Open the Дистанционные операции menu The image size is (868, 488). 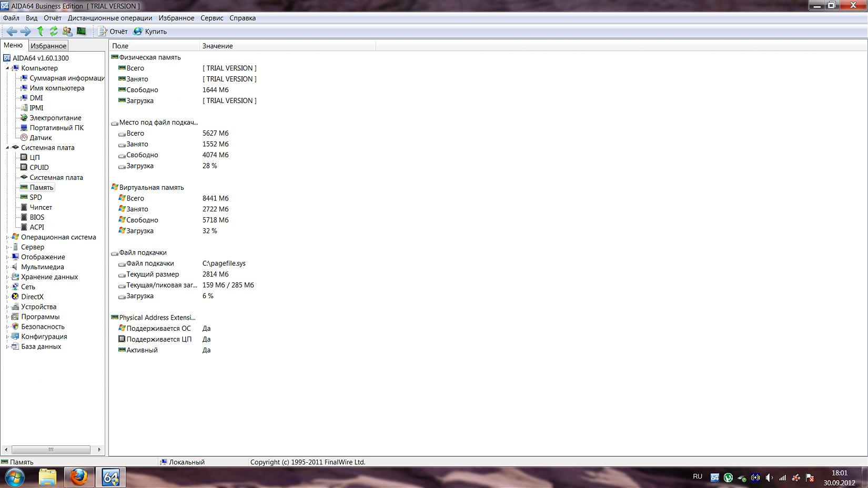pos(110,18)
